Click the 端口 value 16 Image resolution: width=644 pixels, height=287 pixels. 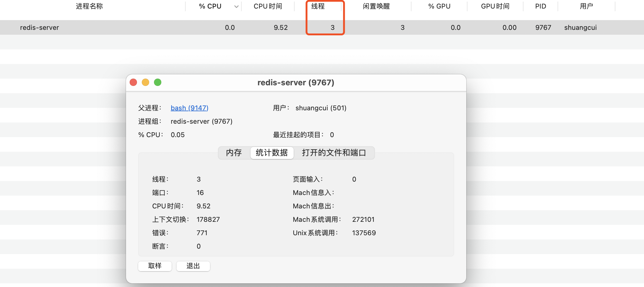point(200,193)
